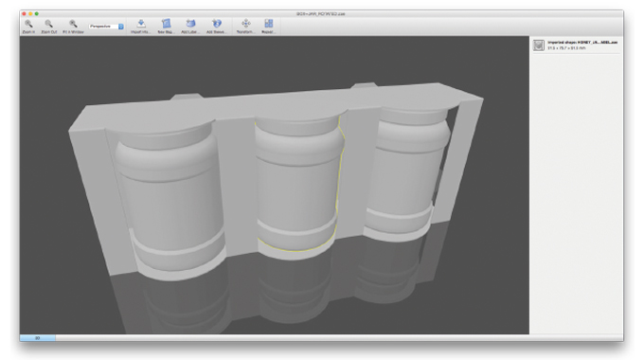Open the Transform tool with arrows icon

[x=245, y=26]
